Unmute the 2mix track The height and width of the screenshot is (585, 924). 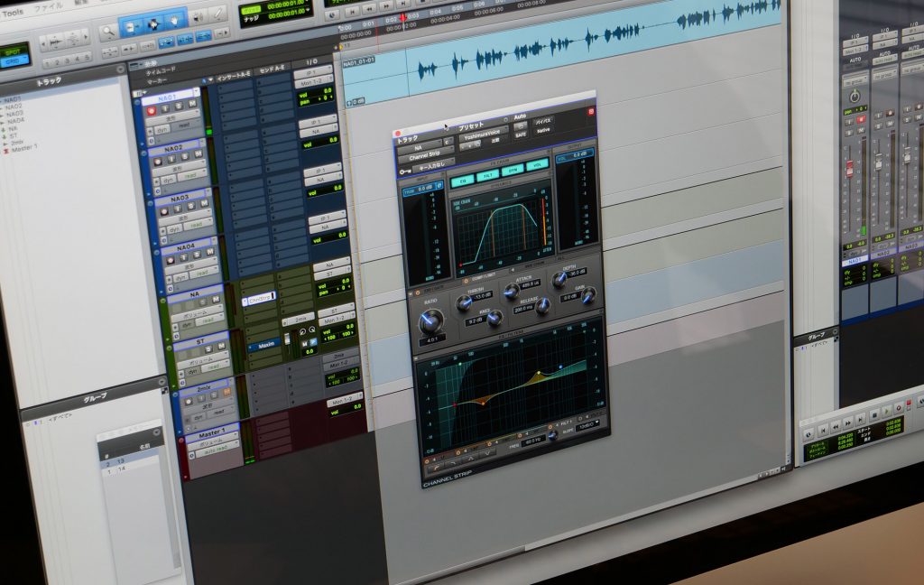tap(226, 393)
